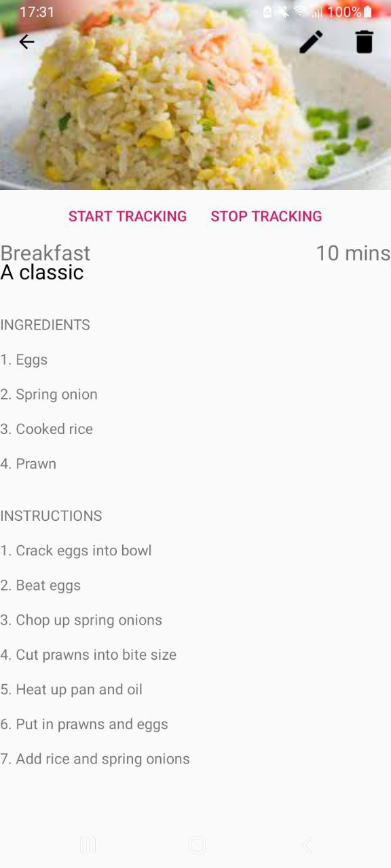The height and width of the screenshot is (868, 391).
Task: Tap Android home navigation icon
Action: pyautogui.click(x=197, y=845)
